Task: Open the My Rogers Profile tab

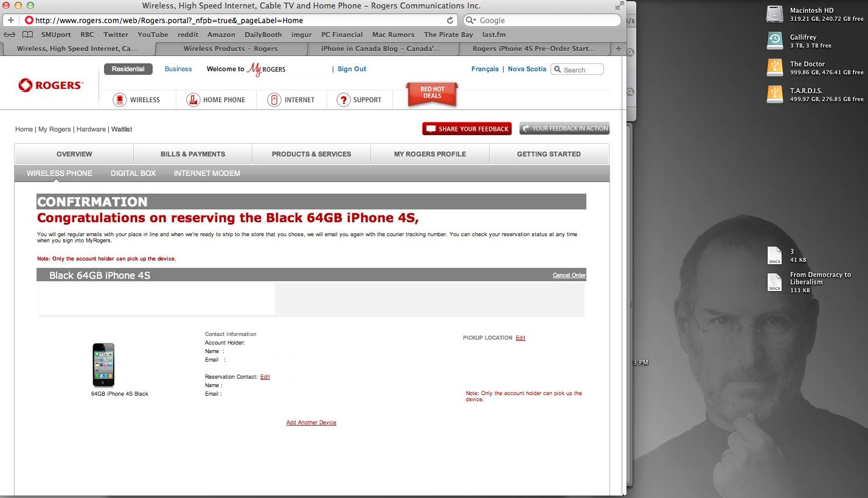Action: [x=430, y=154]
